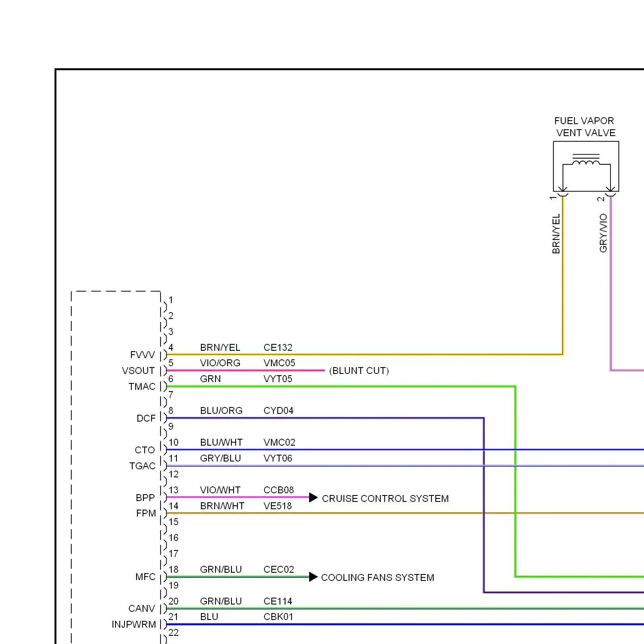Screen dimensions: 644x644
Task: Select the vertical BRN/YEL wire label
Action: (556, 234)
